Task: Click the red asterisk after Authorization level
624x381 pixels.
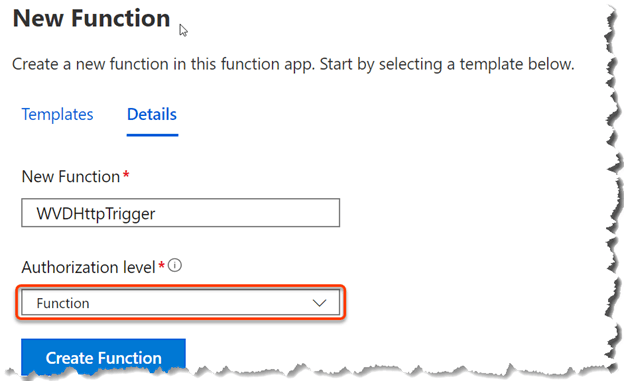Action: click(x=161, y=265)
